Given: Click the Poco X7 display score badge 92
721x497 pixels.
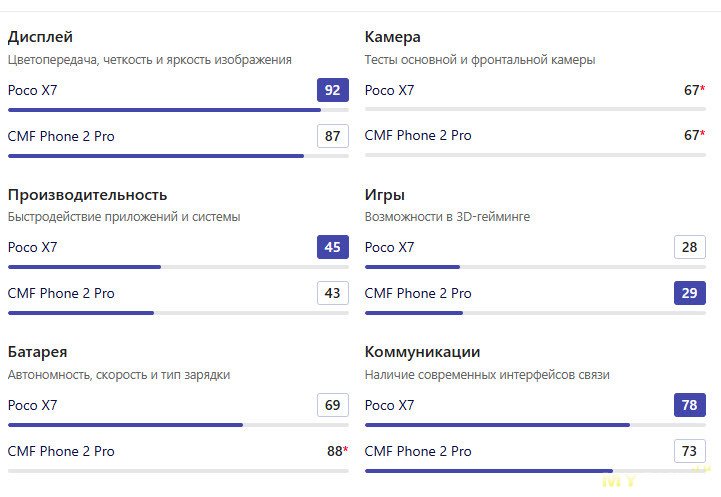Looking at the screenshot, I should pyautogui.click(x=332, y=90).
